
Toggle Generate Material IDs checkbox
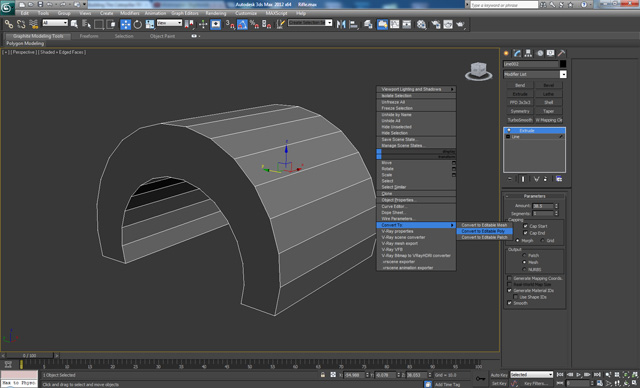pos(509,290)
